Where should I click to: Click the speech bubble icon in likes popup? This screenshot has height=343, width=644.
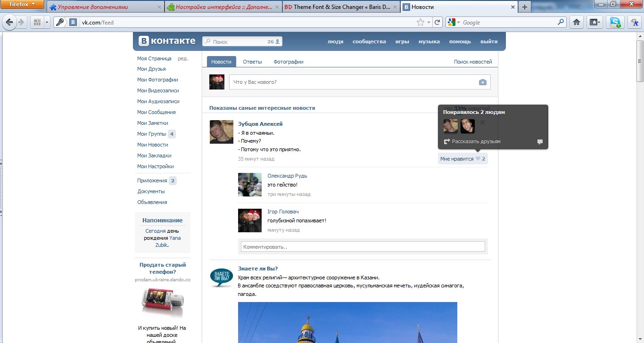click(540, 142)
